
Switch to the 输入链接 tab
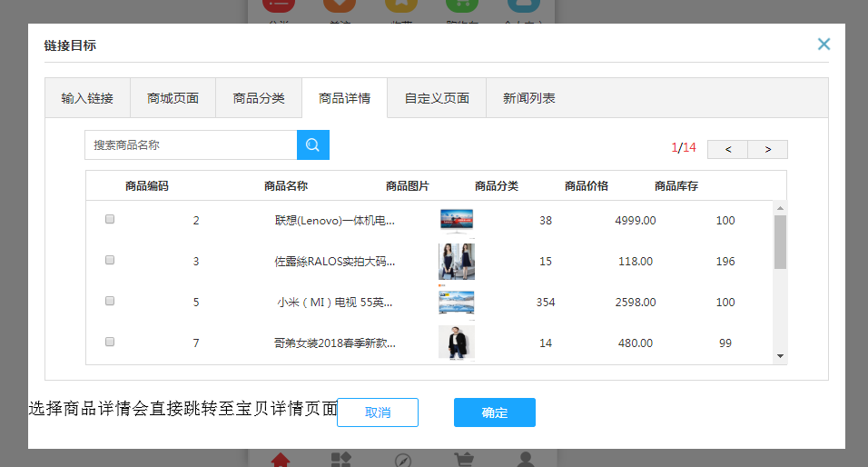tap(87, 98)
